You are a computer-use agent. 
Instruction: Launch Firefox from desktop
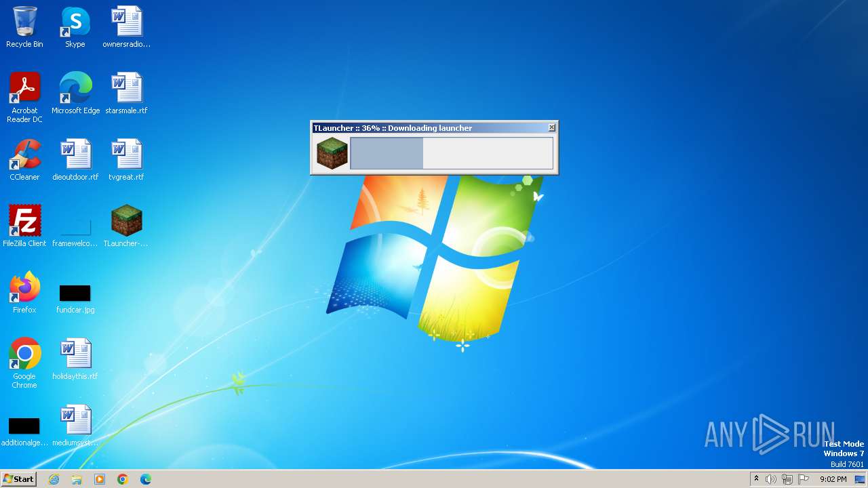pos(24,293)
